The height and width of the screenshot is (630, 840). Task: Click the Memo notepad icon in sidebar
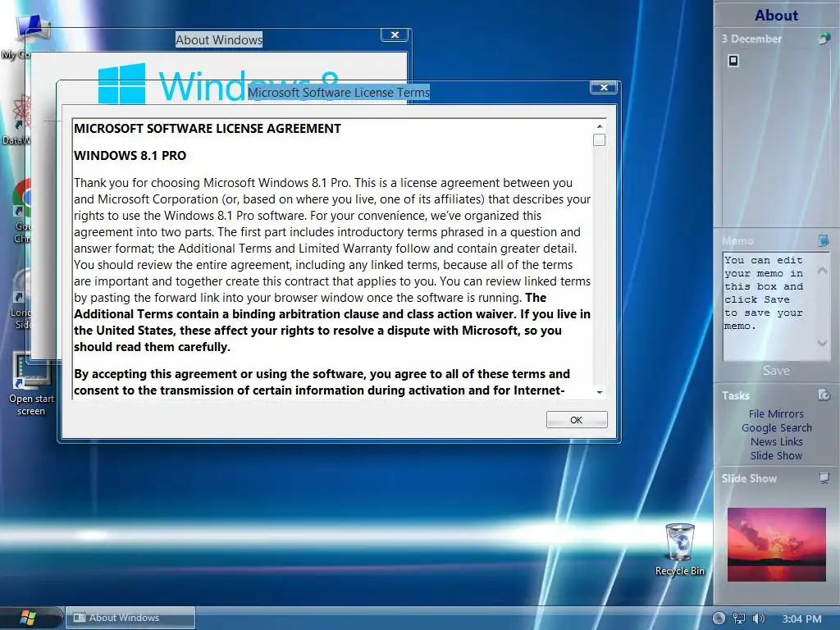(824, 240)
